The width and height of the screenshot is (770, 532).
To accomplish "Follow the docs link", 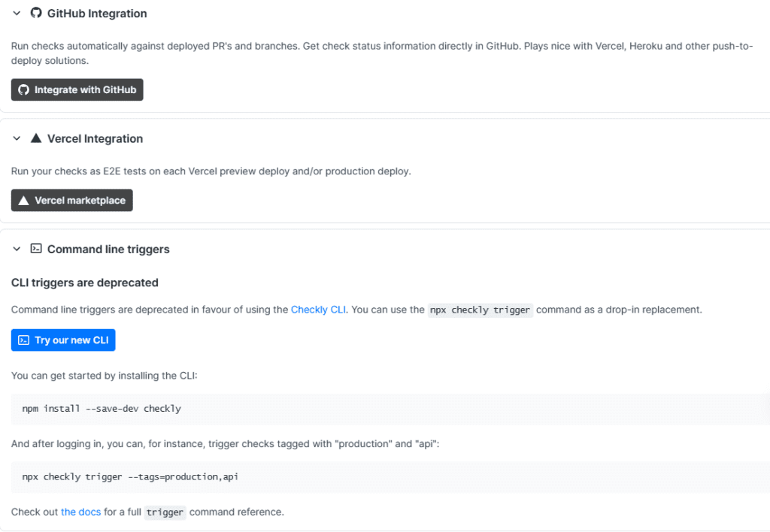I will [x=80, y=512].
